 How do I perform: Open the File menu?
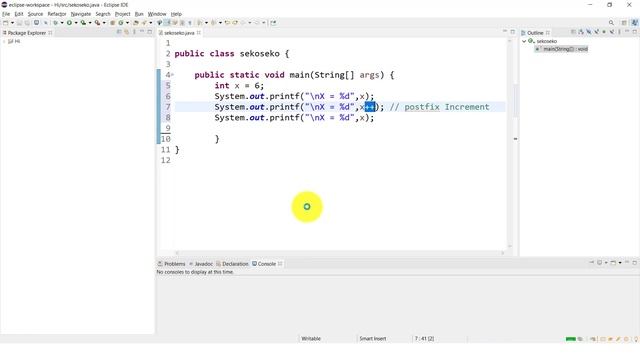coord(6,14)
